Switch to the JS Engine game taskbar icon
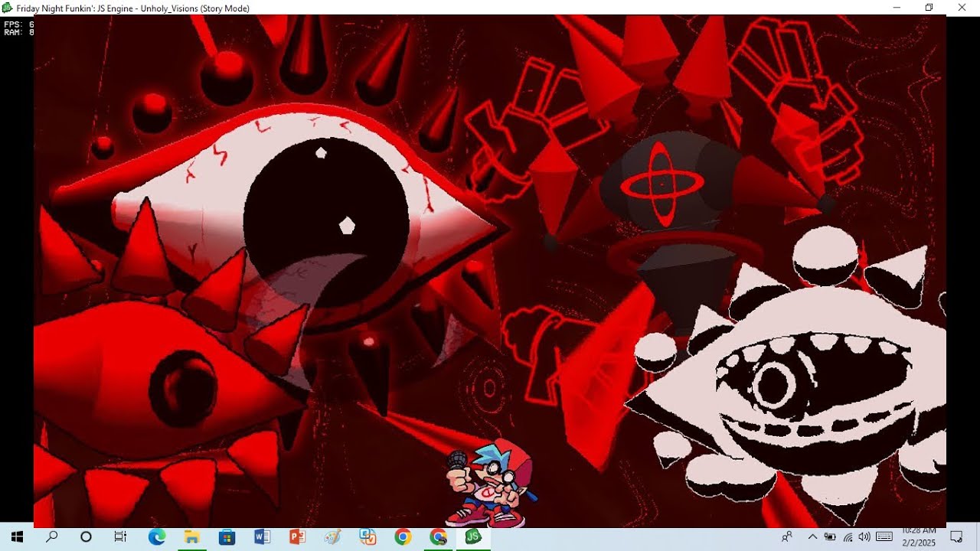 point(473,537)
